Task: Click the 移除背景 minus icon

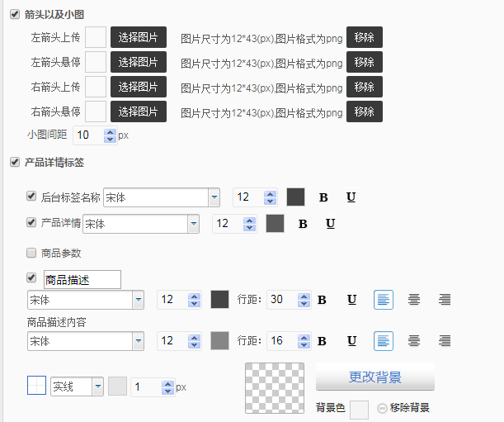Action: [382, 408]
